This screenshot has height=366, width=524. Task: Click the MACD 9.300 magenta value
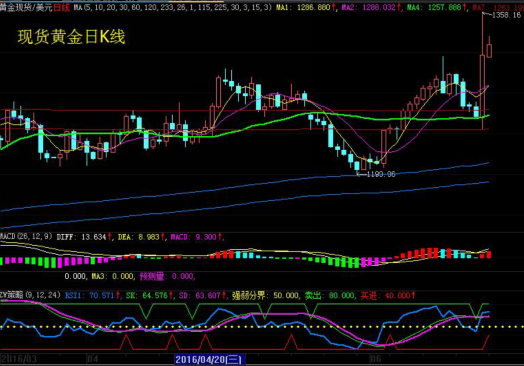(196, 237)
